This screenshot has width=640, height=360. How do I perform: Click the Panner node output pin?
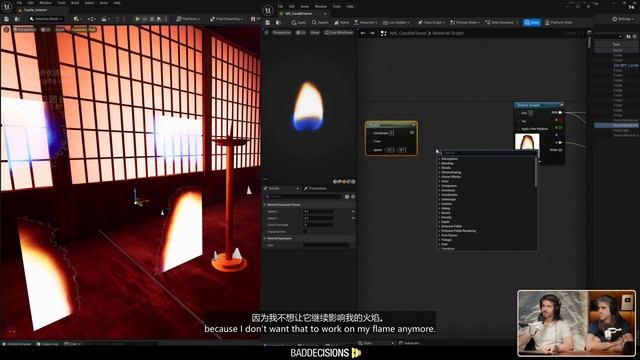click(412, 133)
